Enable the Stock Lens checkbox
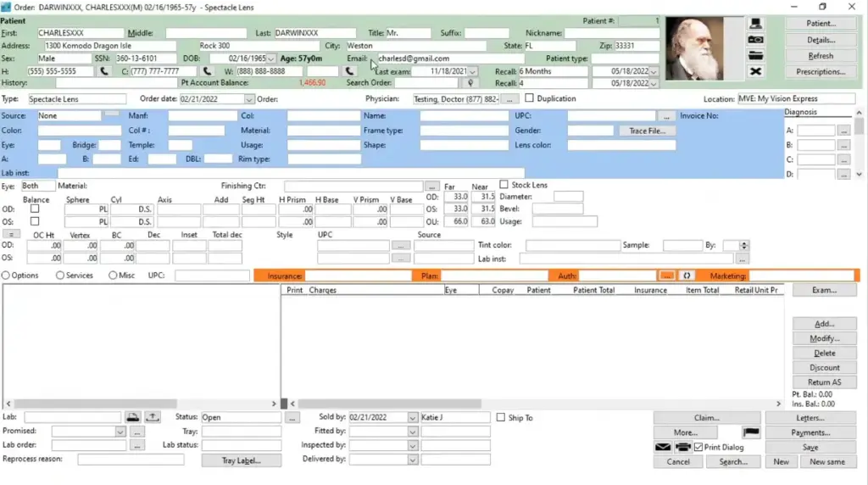This screenshot has width=868, height=485. [504, 184]
